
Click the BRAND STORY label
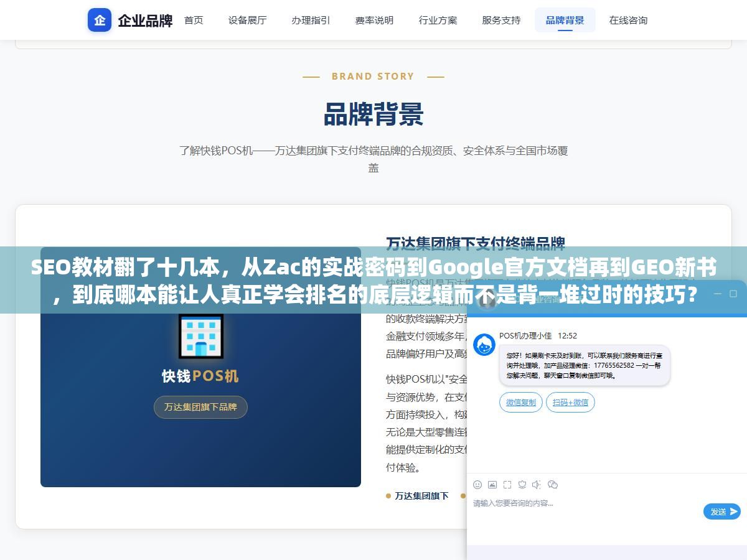pos(373,77)
